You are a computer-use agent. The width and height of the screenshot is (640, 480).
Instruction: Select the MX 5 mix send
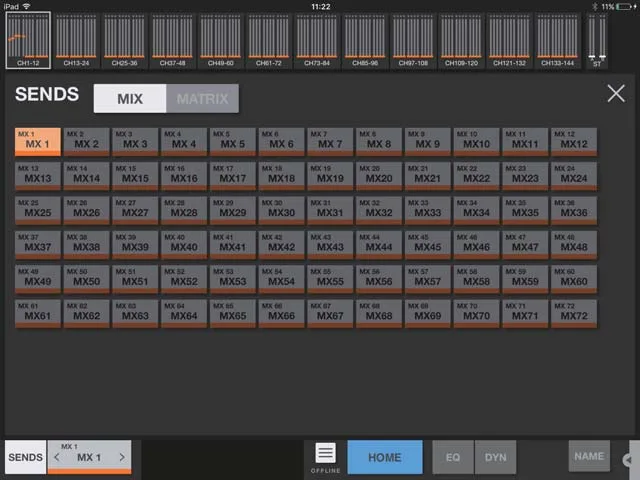[233, 142]
